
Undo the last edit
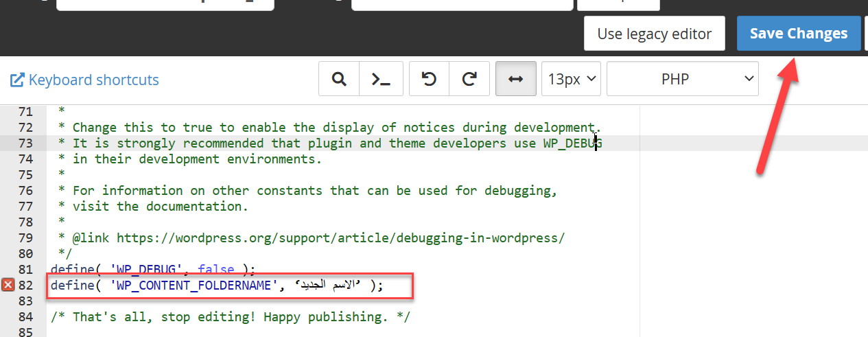pyautogui.click(x=429, y=80)
